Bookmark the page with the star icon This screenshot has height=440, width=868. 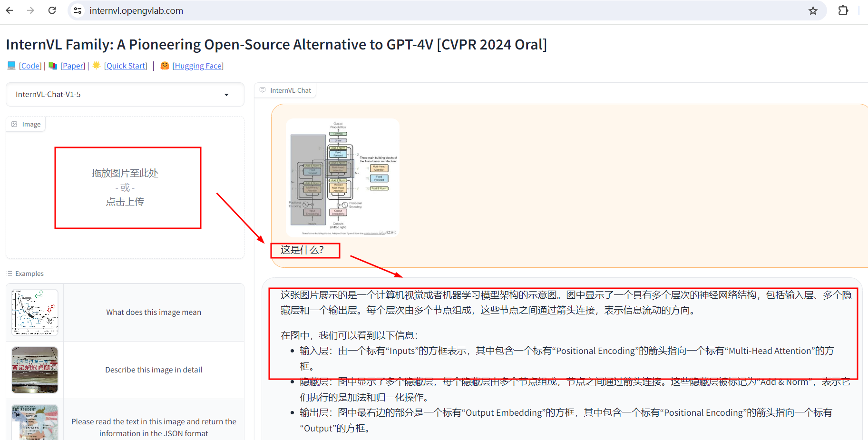813,10
